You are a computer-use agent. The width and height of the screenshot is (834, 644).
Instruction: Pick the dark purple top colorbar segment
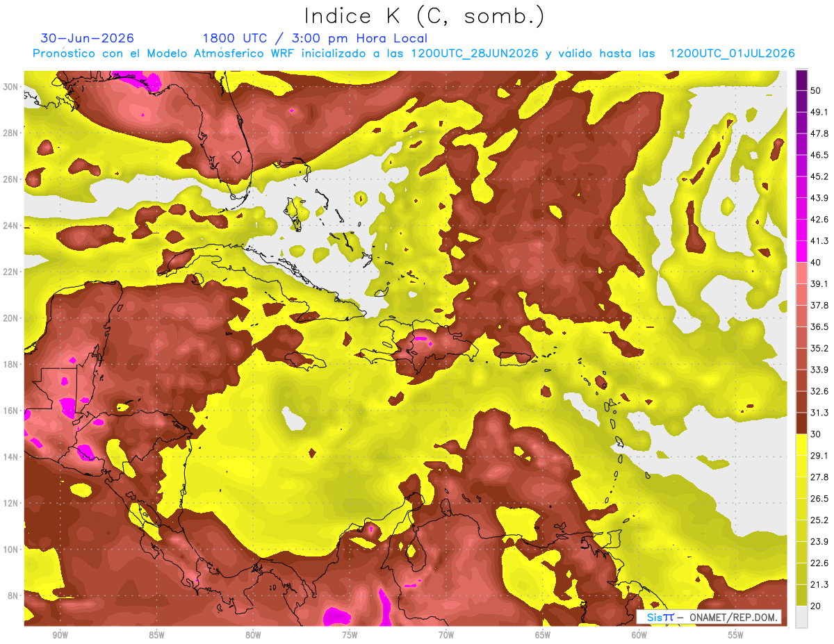(801, 81)
